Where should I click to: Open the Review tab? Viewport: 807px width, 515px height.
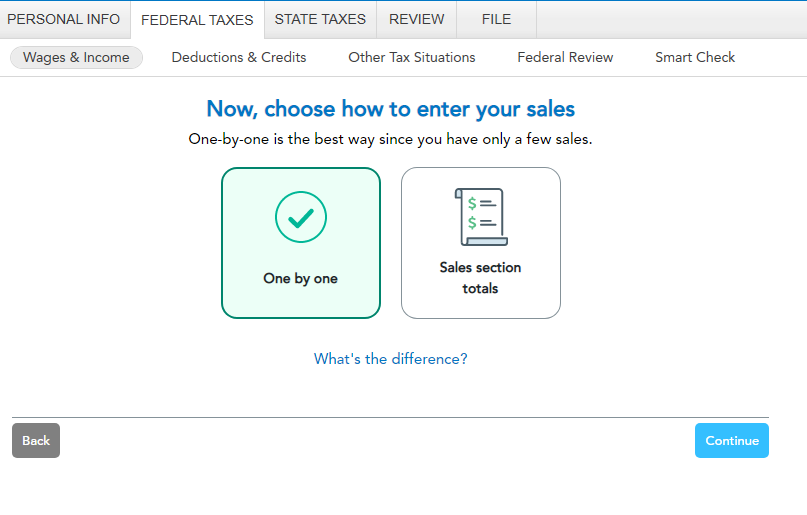[x=417, y=19]
